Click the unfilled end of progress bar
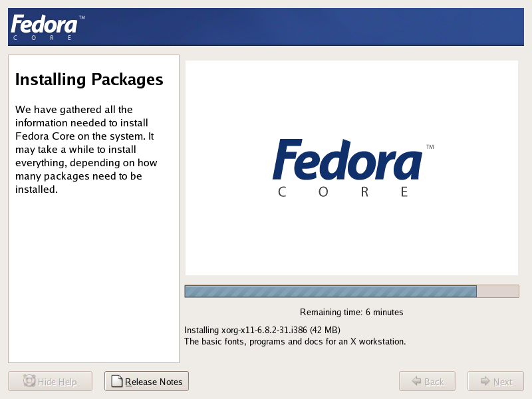The width and height of the screenshot is (532, 399). point(497,291)
